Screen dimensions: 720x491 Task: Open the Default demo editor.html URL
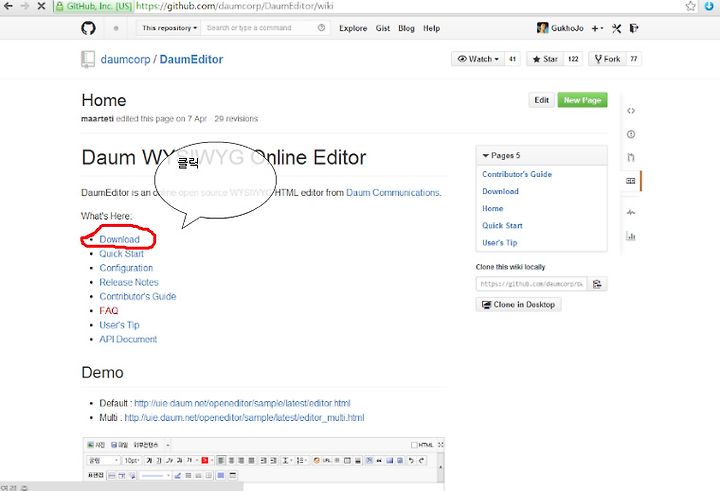coord(242,403)
